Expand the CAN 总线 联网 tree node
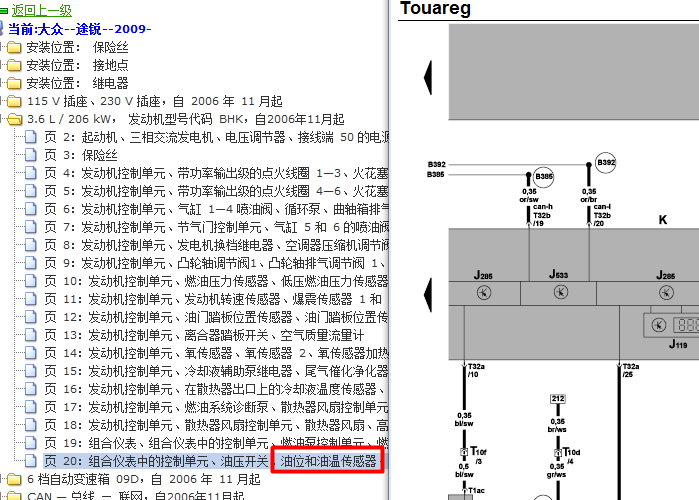 coord(2,496)
